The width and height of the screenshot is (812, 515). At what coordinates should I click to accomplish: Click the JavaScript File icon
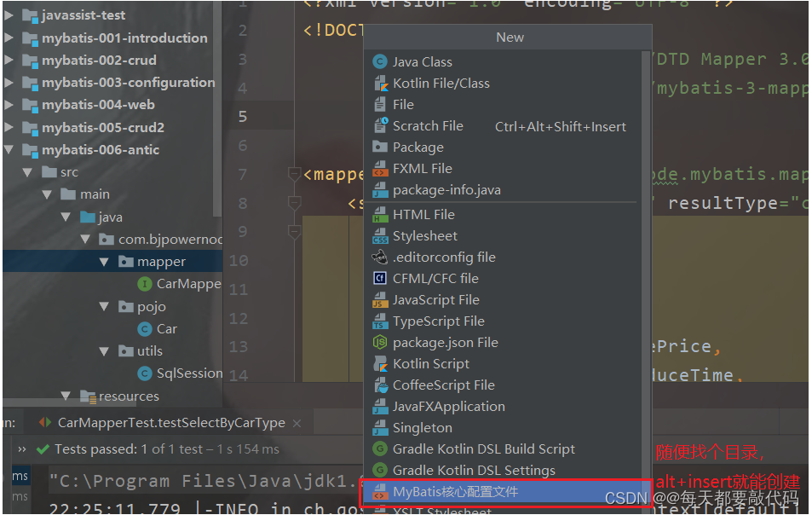pyautogui.click(x=381, y=299)
